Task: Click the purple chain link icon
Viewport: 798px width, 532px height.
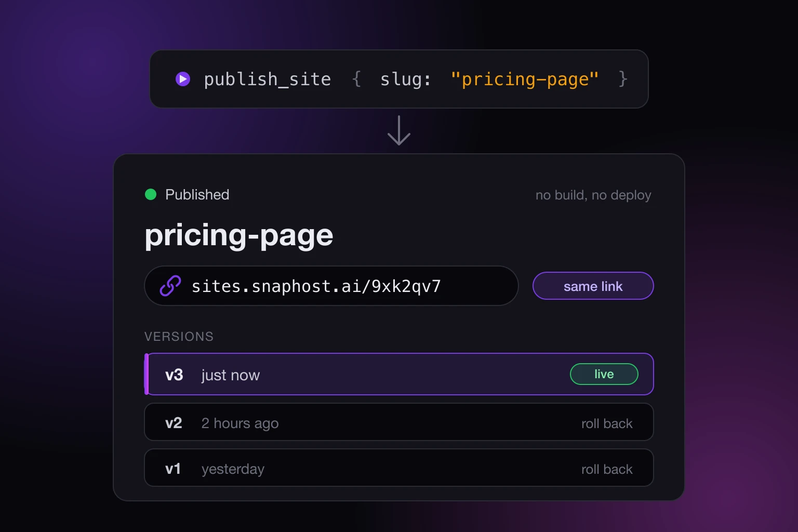Action: [170, 286]
